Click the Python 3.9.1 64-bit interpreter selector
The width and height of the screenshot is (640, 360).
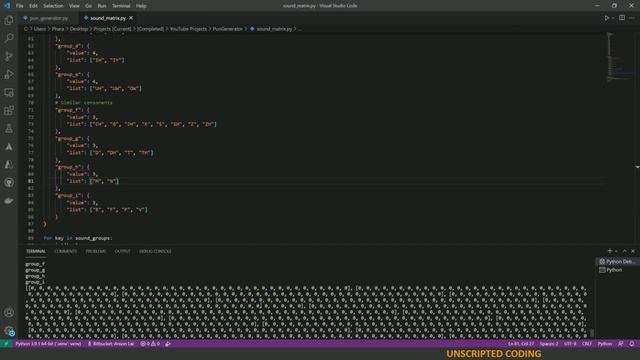pos(48,344)
